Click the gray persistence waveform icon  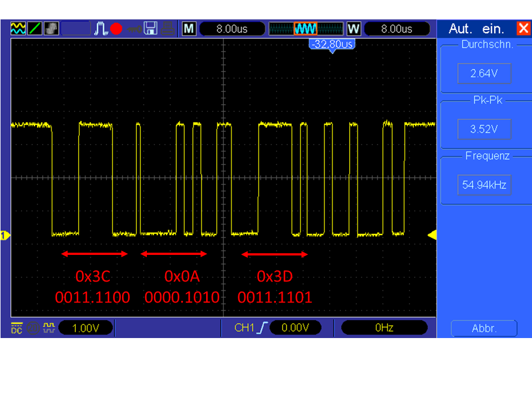point(51,28)
